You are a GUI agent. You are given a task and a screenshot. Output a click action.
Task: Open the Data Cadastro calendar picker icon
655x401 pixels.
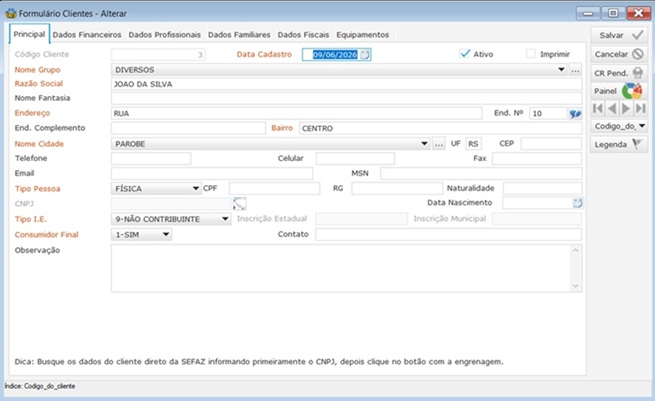[365, 55]
